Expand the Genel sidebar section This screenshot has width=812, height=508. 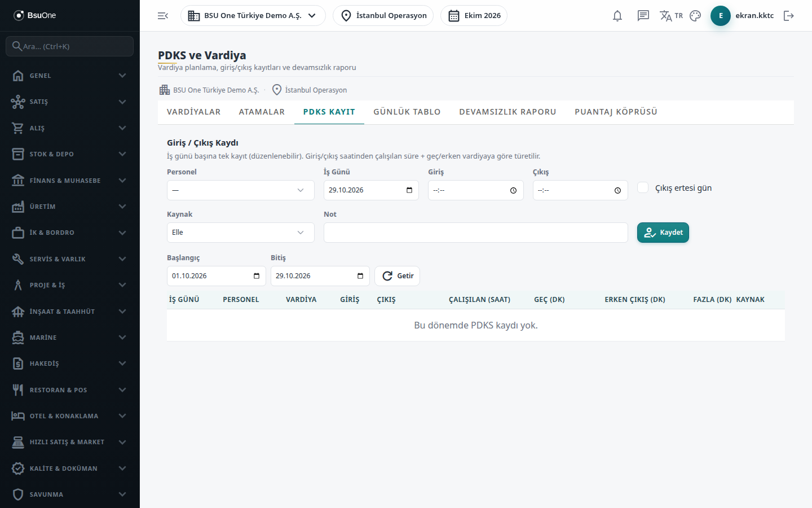click(70, 76)
